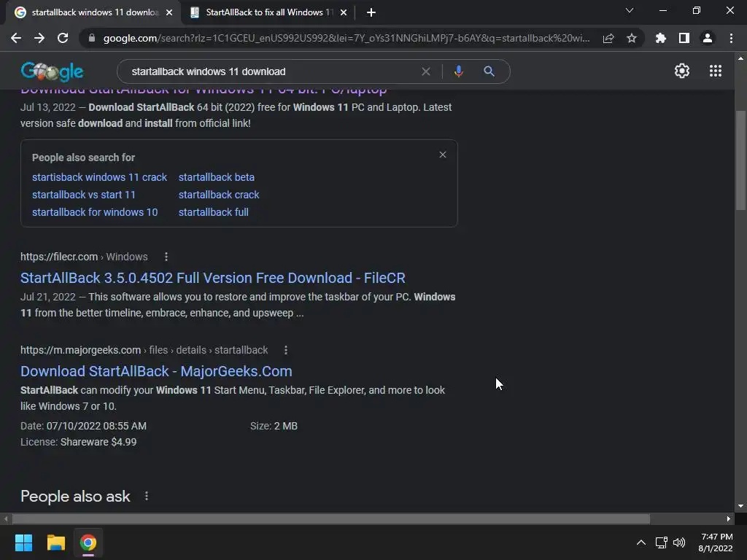Share this page from address bar
The height and width of the screenshot is (560, 747).
(x=608, y=38)
